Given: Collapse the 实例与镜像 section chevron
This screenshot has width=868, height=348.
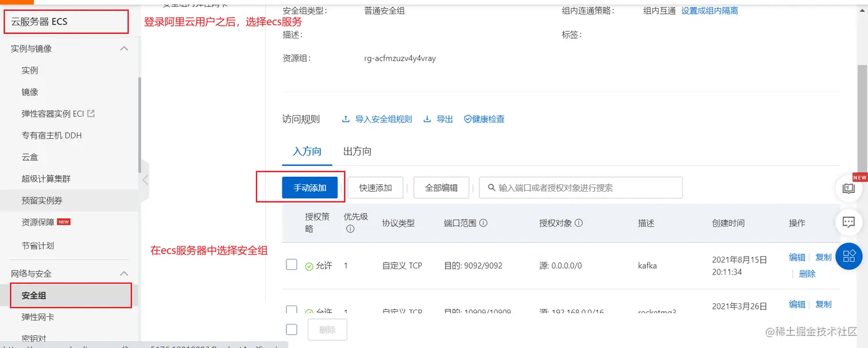Looking at the screenshot, I should tap(124, 49).
